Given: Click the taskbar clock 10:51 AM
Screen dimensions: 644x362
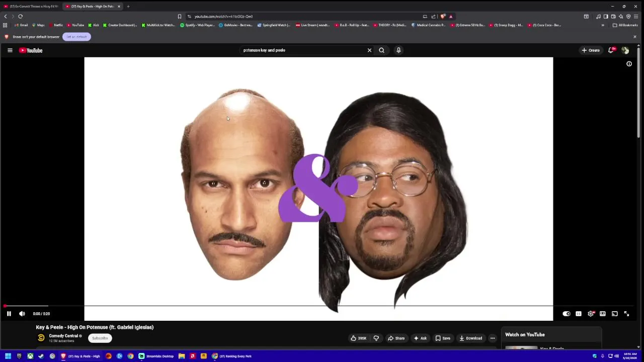Looking at the screenshot, I should coord(630,356).
